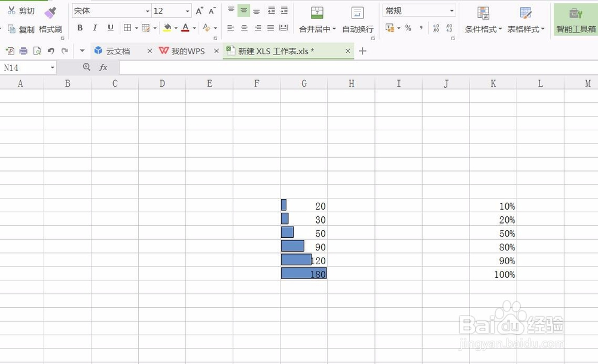Select column G header
This screenshot has width=598, height=364.
coord(304,83)
